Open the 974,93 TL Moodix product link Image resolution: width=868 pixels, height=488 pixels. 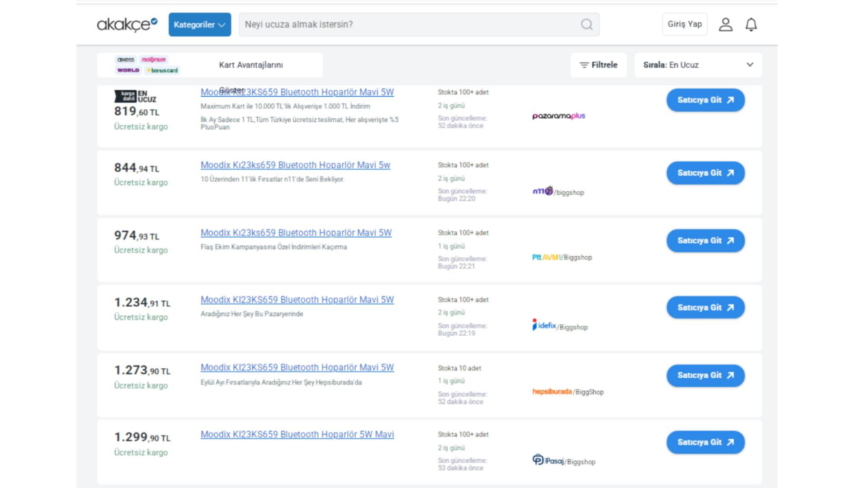tap(296, 233)
